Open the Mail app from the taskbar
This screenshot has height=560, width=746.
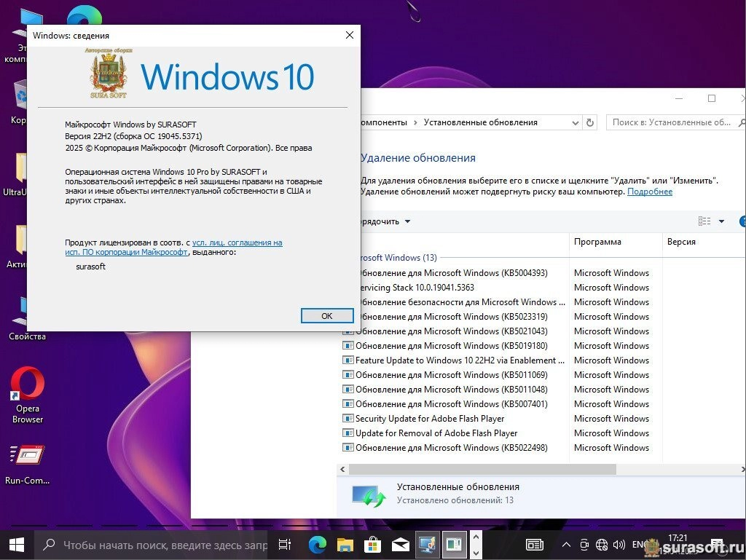400,544
